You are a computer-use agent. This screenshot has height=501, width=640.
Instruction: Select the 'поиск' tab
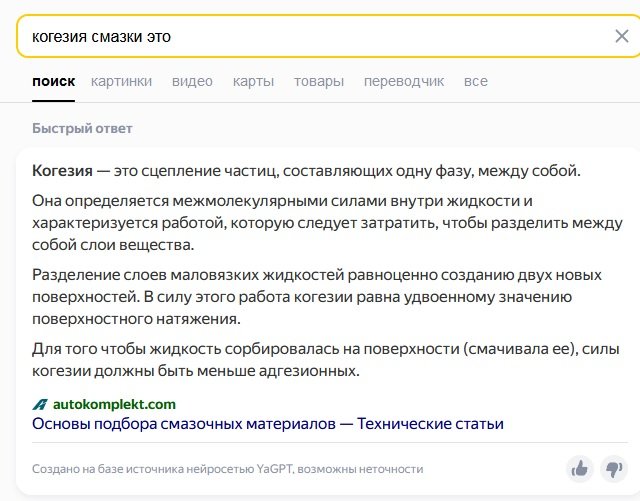coord(53,81)
